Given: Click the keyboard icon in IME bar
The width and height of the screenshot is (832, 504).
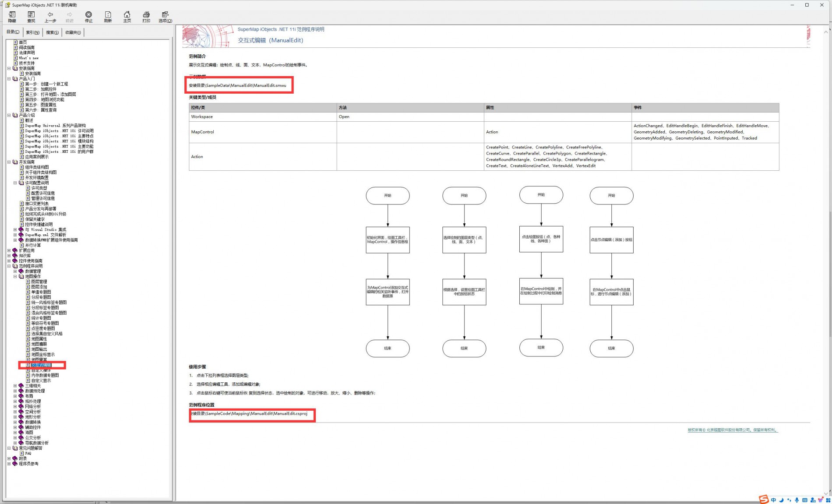Looking at the screenshot, I should [805, 500].
